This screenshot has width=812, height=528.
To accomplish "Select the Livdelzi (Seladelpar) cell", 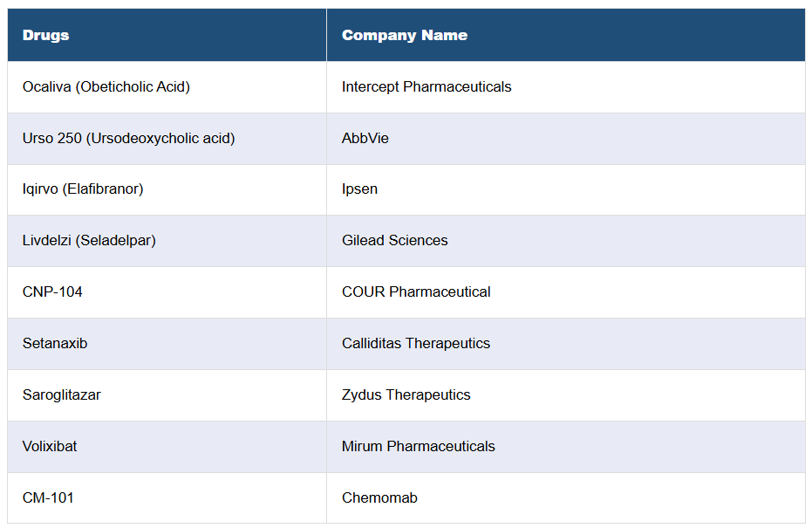I will tap(89, 241).
